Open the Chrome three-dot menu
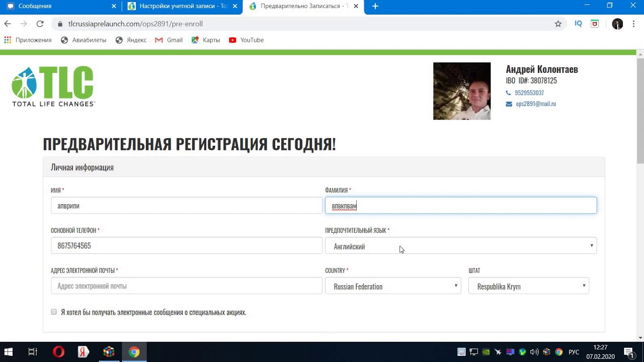 pyautogui.click(x=633, y=24)
